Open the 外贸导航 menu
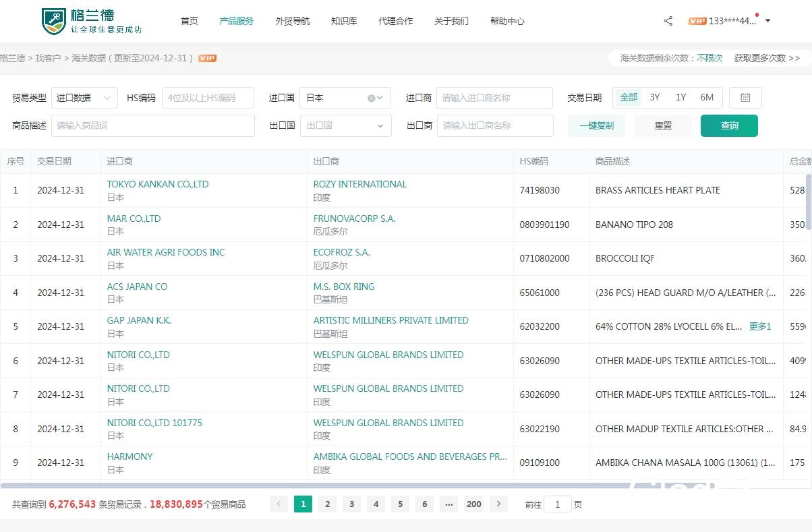 pos(293,21)
